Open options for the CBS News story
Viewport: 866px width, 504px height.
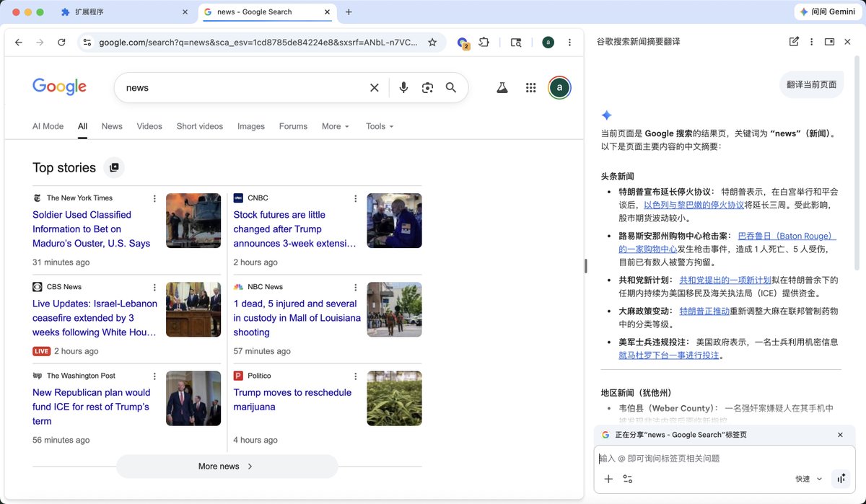[154, 287]
